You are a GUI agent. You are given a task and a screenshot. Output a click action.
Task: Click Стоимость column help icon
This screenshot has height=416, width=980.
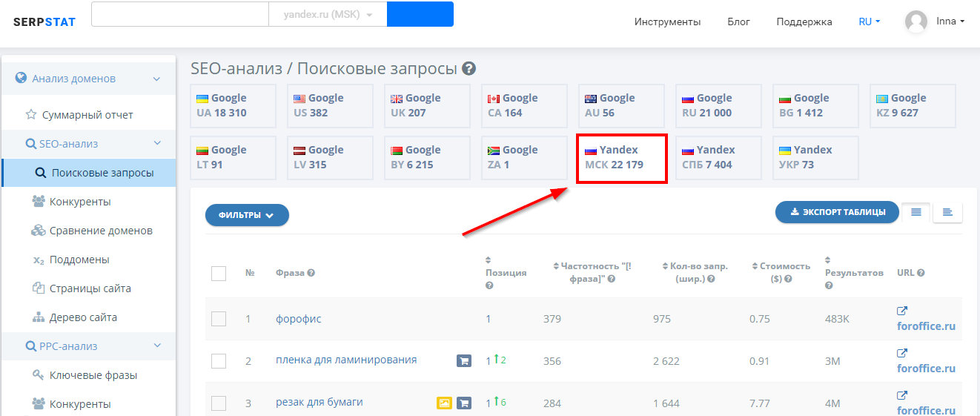788,279
